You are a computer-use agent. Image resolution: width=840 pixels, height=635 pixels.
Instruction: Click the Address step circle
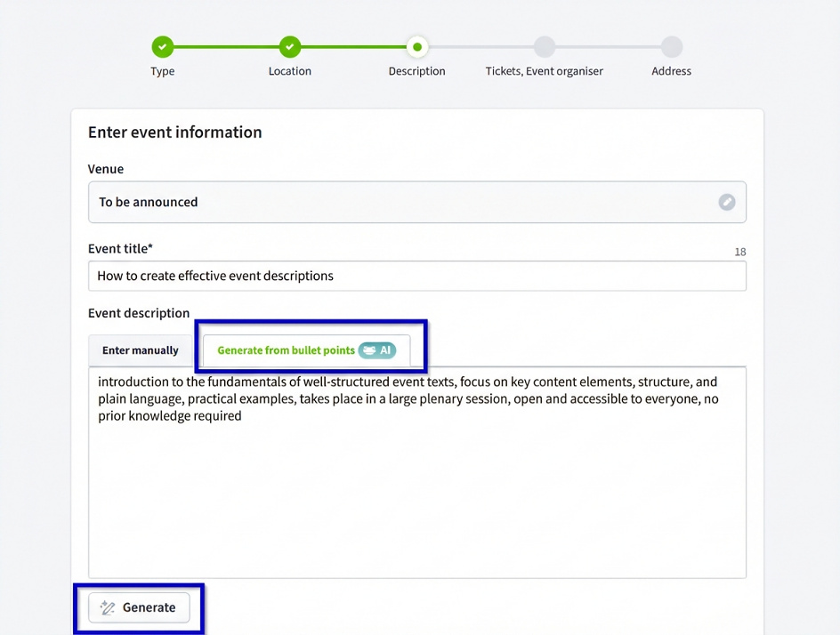pos(672,46)
